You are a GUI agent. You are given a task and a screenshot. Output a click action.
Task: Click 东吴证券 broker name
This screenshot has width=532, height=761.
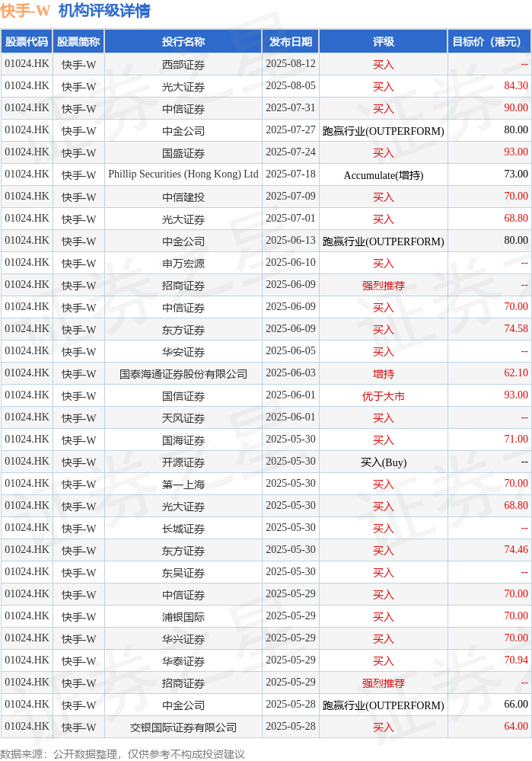183,573
